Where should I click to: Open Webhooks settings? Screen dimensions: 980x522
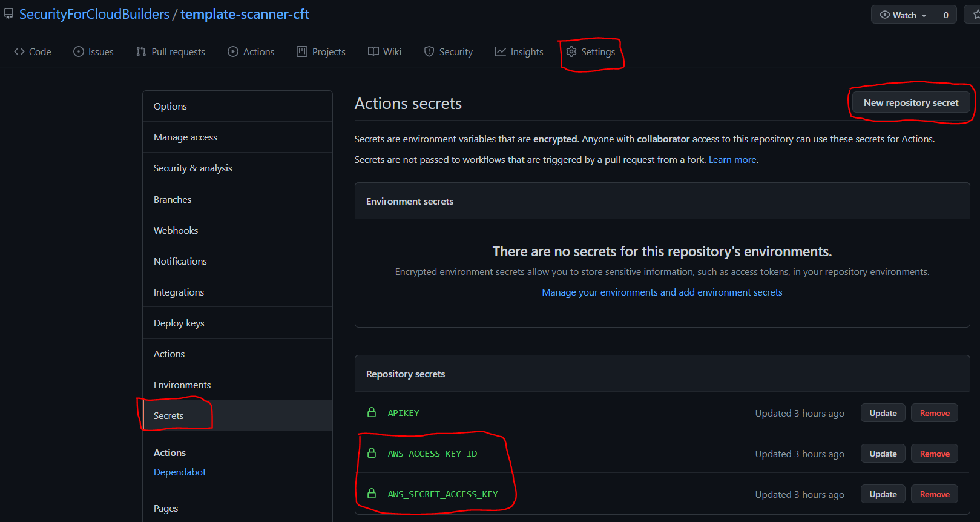[237, 230]
